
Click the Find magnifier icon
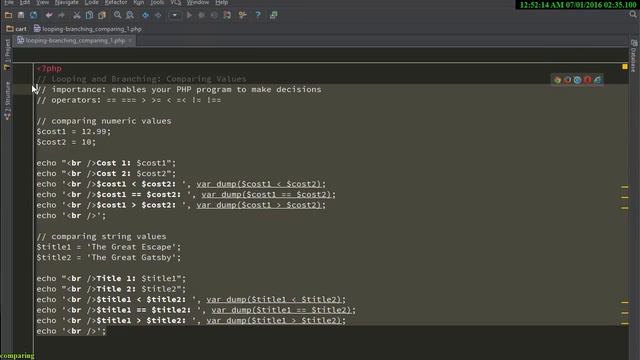pyautogui.click(x=117, y=15)
